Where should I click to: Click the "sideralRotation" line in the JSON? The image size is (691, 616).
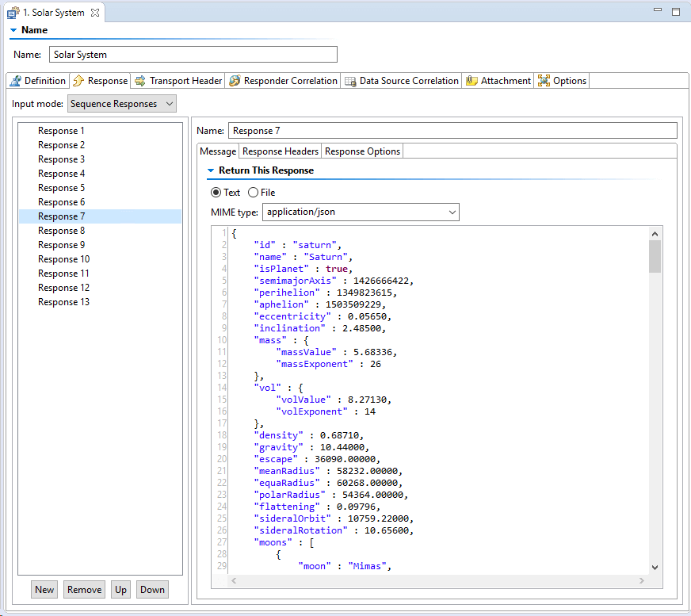[334, 530]
